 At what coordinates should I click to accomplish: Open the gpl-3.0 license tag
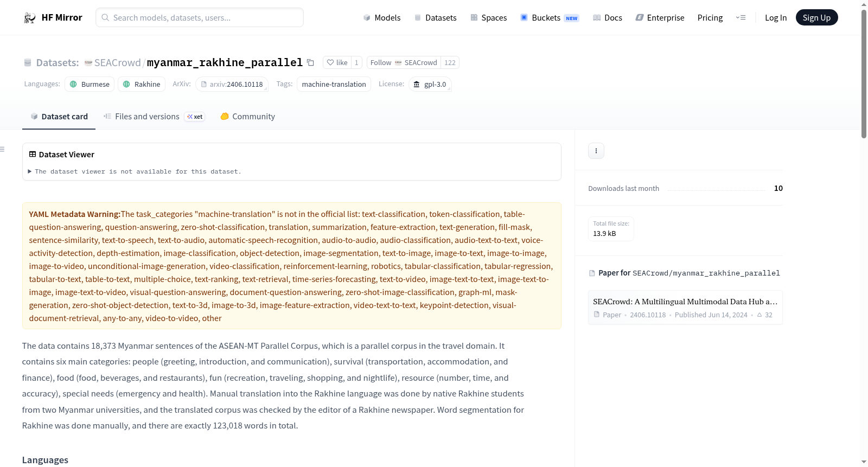pyautogui.click(x=430, y=84)
